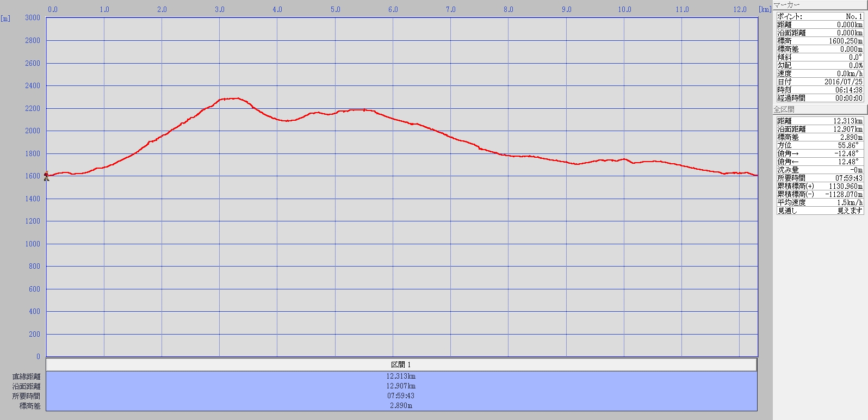Viewport: 868px width, 420px height.
Task: Click the 2.890m value in the bottom table
Action: point(401,406)
